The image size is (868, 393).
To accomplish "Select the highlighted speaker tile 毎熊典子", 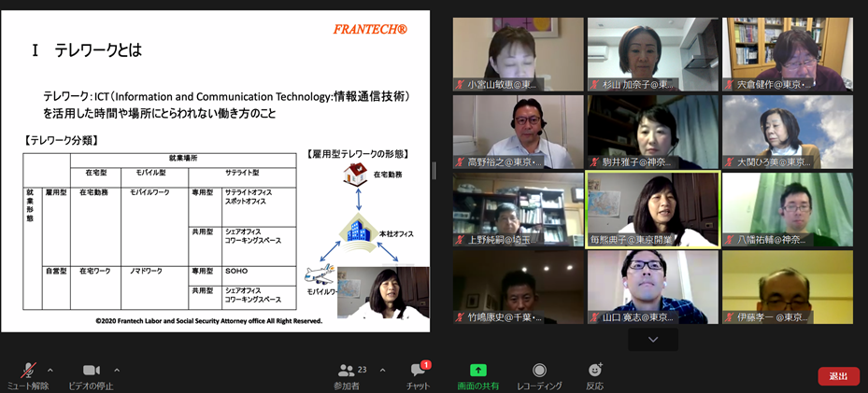I will point(653,209).
